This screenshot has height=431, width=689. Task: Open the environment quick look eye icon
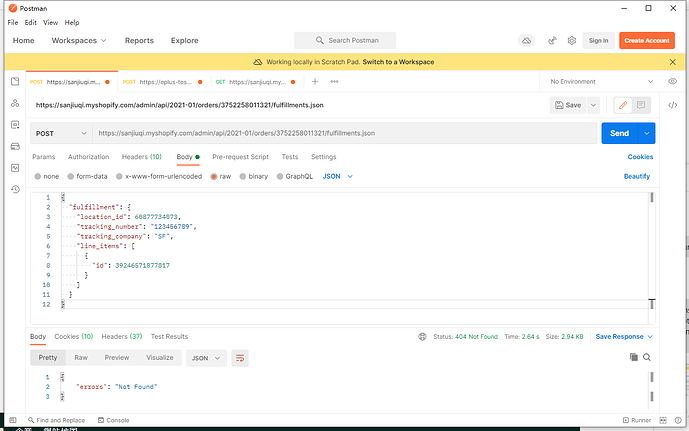coord(672,81)
